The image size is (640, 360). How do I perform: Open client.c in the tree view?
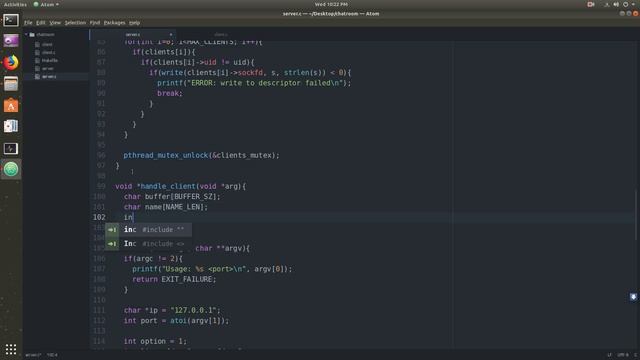click(48, 53)
